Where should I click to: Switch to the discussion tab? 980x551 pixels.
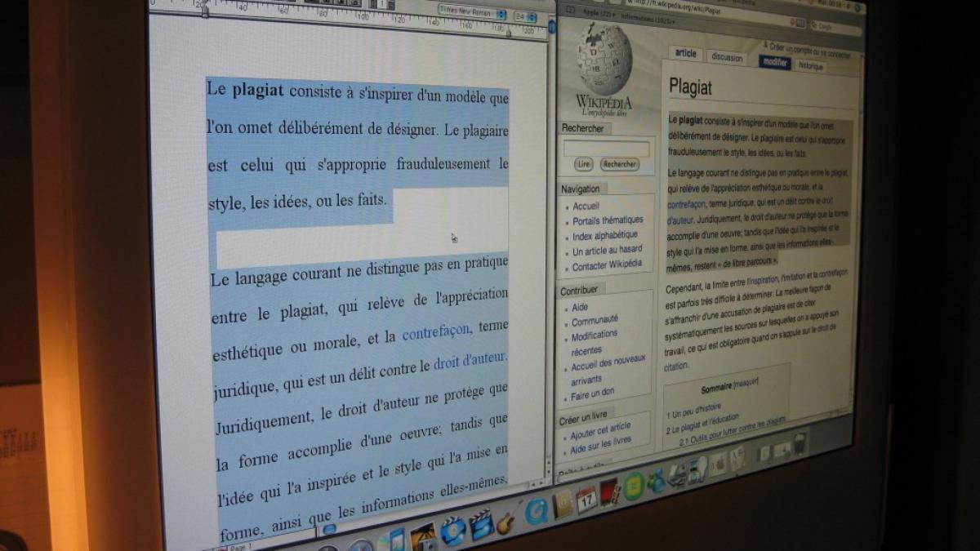click(x=727, y=58)
